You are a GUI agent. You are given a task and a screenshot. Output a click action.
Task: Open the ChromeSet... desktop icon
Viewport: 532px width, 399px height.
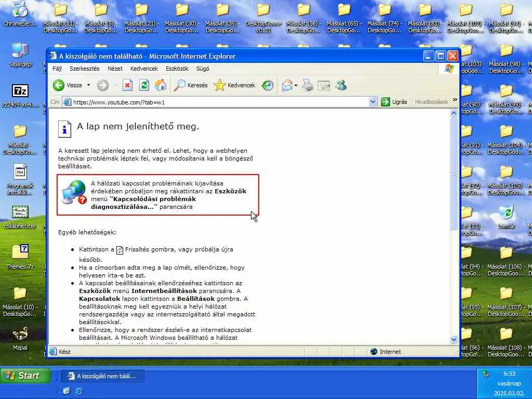(20, 14)
